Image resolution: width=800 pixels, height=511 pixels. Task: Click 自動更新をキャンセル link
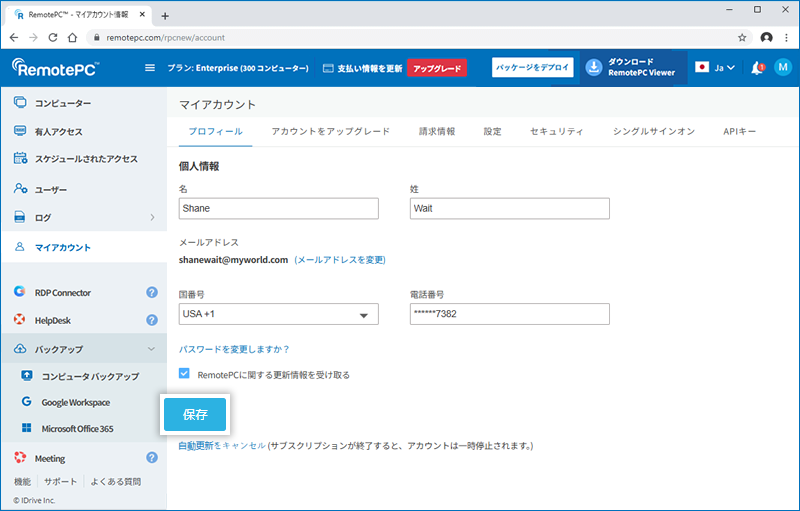222,446
